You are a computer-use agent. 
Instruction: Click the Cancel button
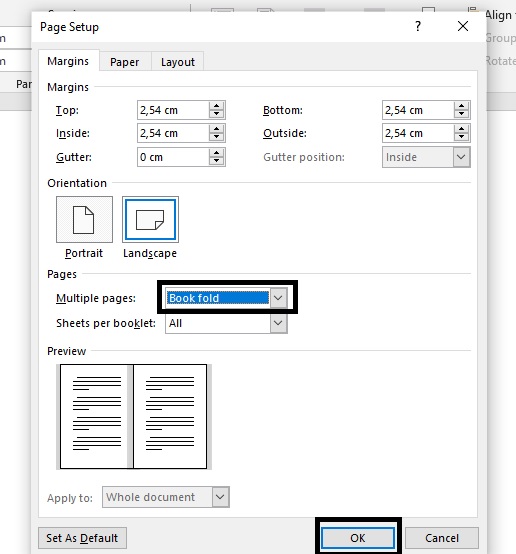coord(442,538)
